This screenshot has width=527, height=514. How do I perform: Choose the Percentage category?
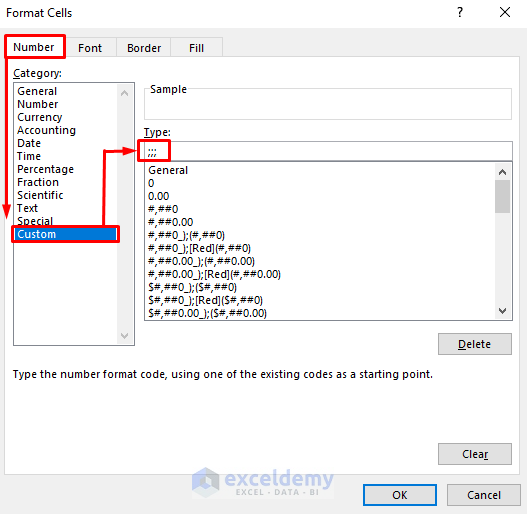[45, 169]
